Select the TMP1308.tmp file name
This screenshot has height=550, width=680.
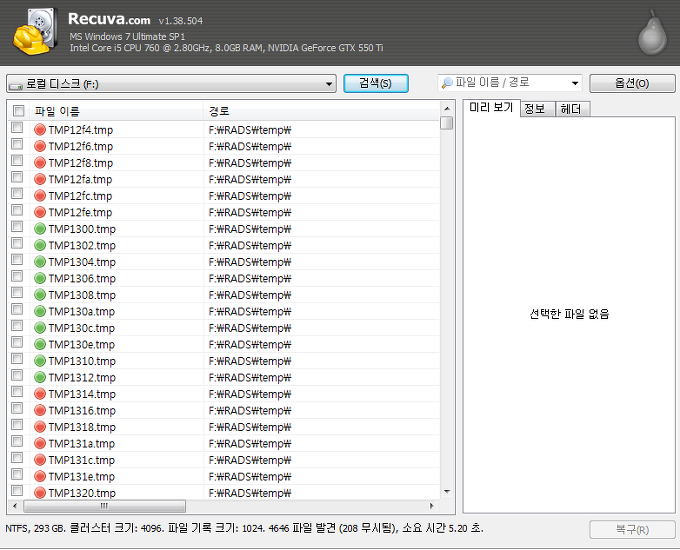click(82, 295)
